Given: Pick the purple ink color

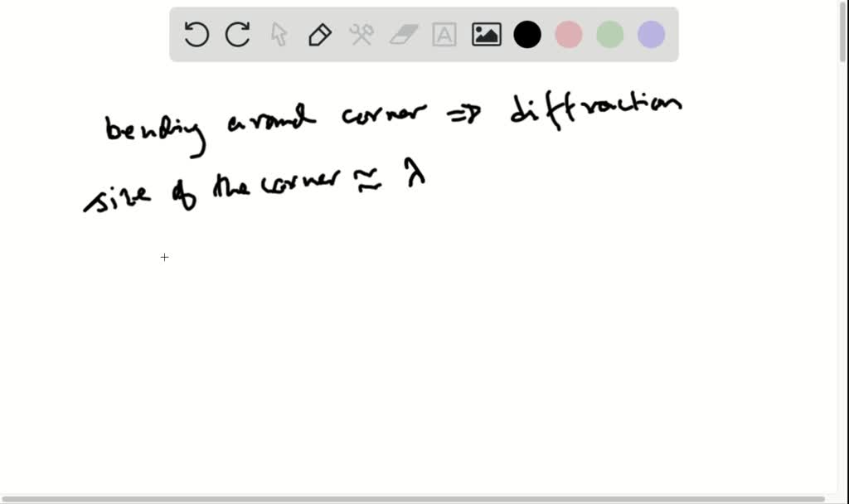Looking at the screenshot, I should [x=652, y=35].
